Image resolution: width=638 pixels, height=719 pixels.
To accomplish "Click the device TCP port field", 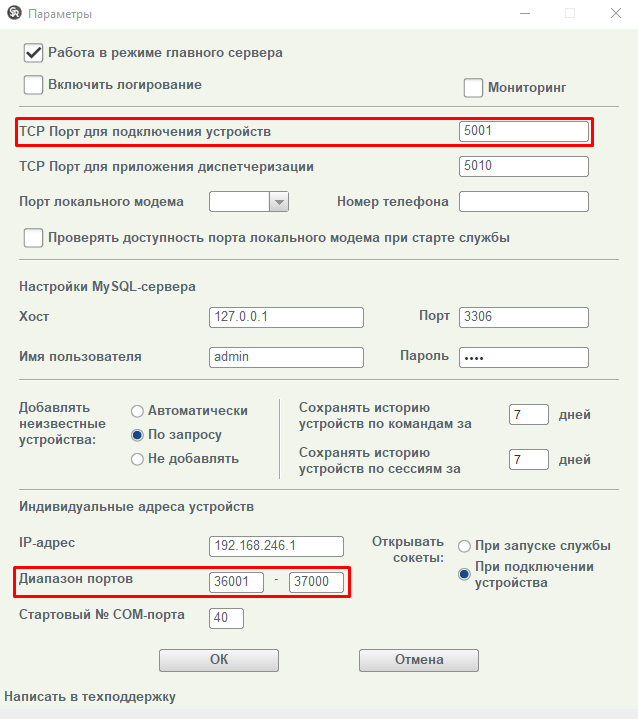I will click(523, 131).
